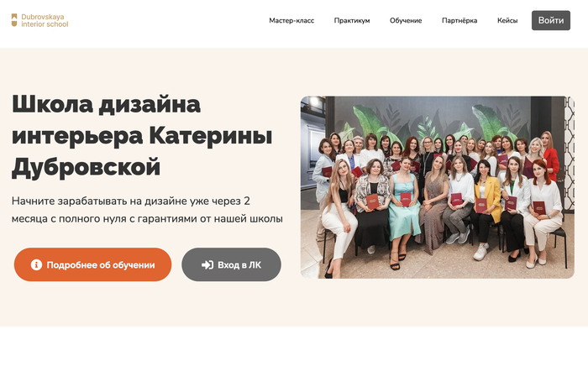Click the Войти button
The width and height of the screenshot is (588, 366).
(551, 21)
